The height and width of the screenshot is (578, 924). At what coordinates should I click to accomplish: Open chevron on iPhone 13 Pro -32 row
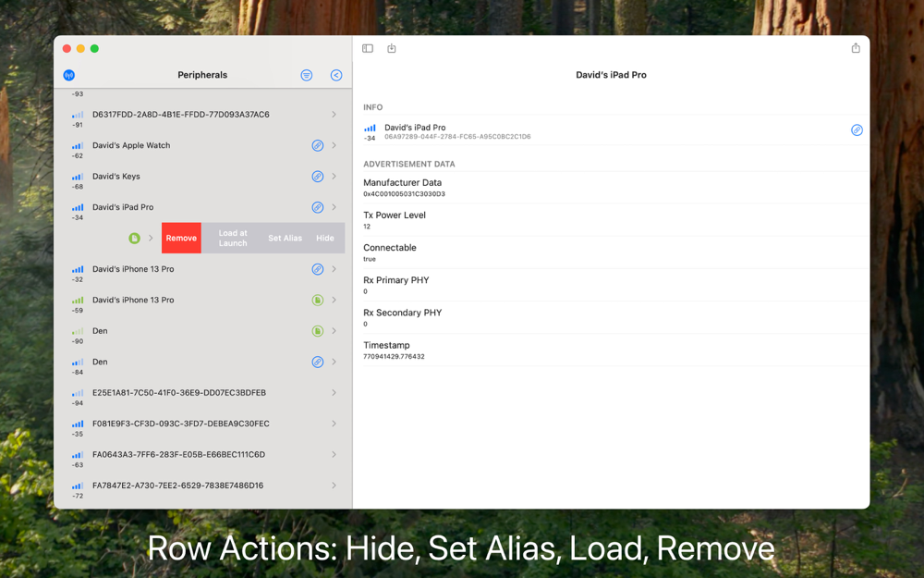point(334,269)
